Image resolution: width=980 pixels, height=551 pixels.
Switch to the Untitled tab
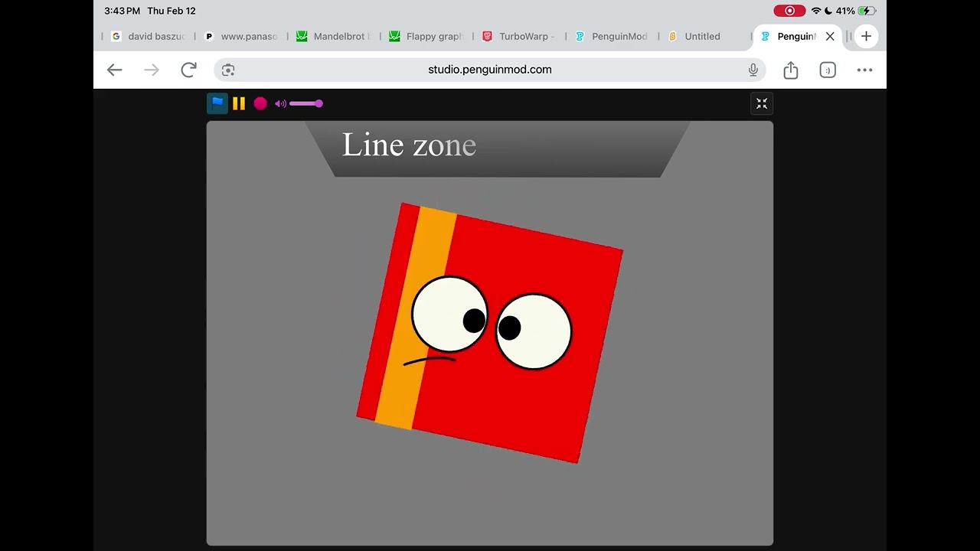point(704,36)
